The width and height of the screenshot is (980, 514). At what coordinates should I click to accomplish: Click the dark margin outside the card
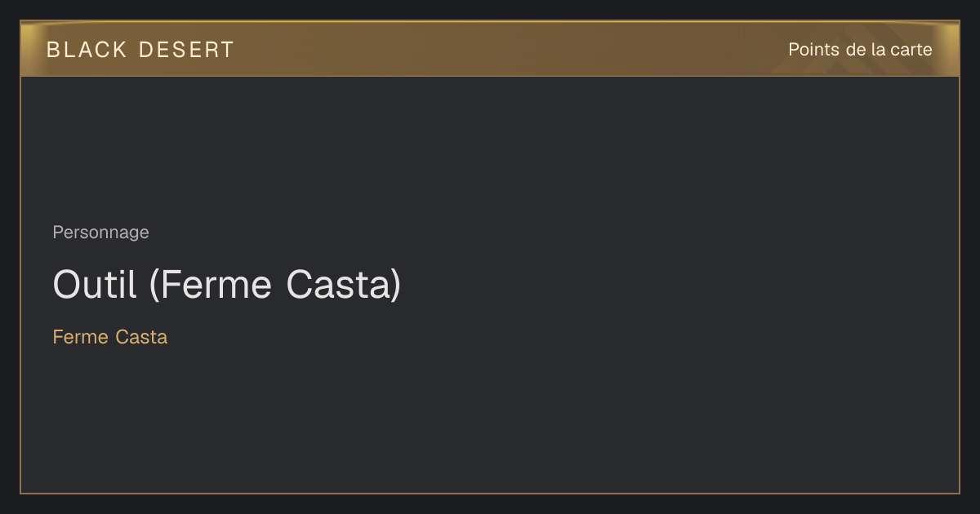coord(490,503)
